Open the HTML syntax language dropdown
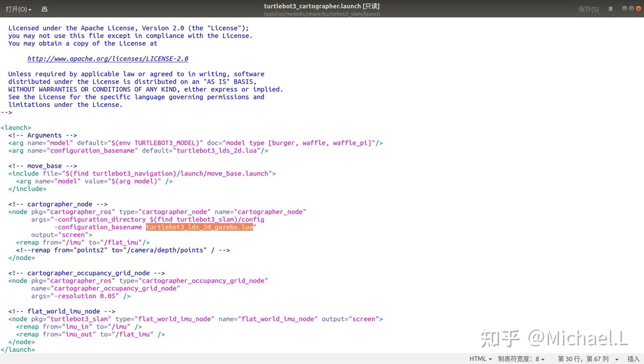This screenshot has height=364, width=644. (x=480, y=359)
